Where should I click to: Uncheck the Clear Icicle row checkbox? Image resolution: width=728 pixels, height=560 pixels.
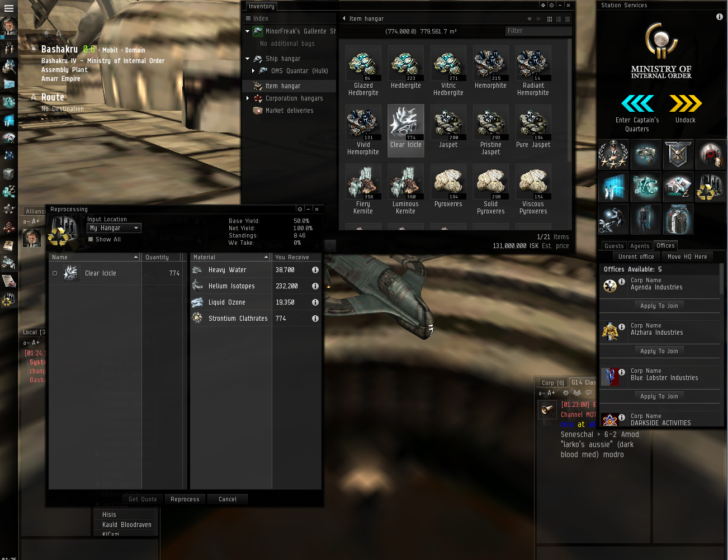[x=55, y=273]
